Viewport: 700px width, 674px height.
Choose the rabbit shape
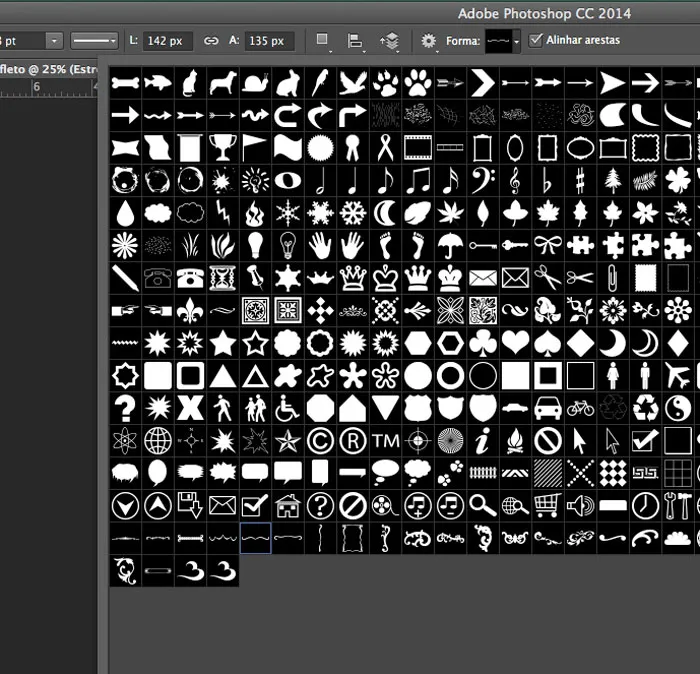click(288, 83)
